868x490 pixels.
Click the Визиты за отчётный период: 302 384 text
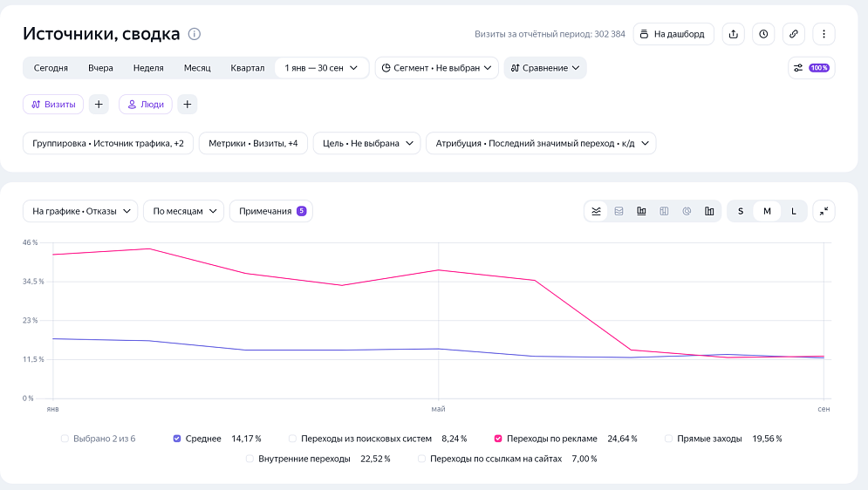coord(550,34)
